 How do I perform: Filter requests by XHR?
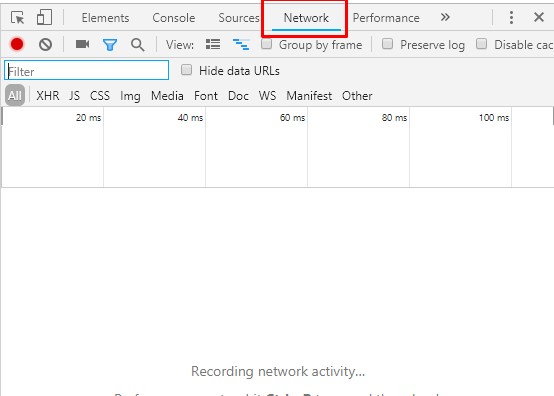[48, 96]
